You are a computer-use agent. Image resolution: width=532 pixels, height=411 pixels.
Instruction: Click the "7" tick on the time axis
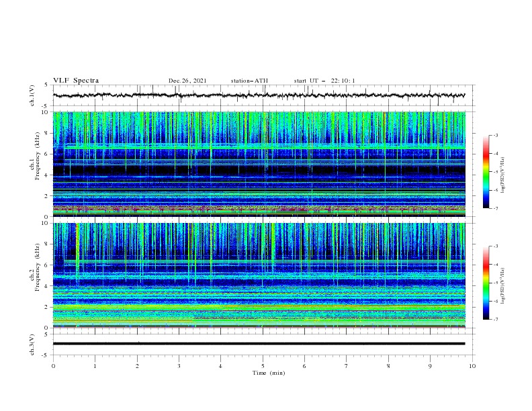coord(347,366)
